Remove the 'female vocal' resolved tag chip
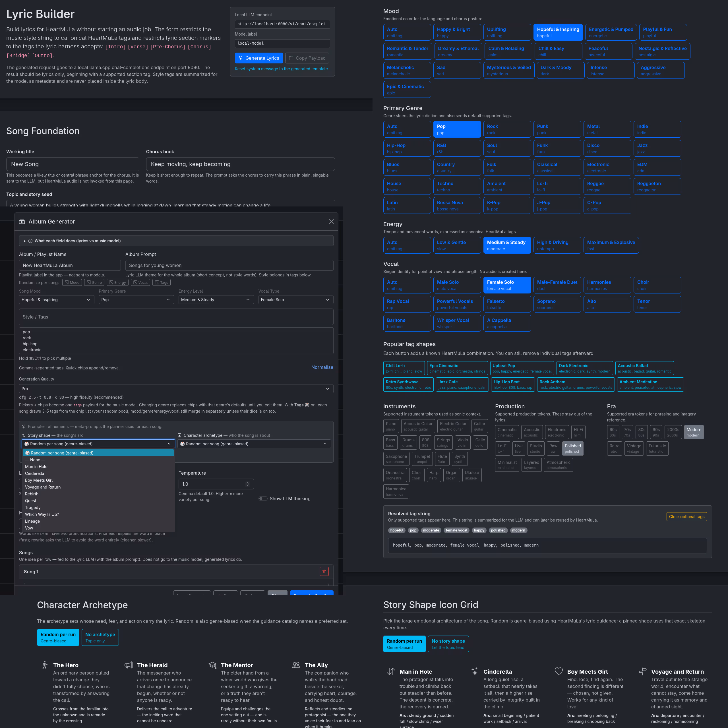728x728 pixels. click(x=456, y=530)
